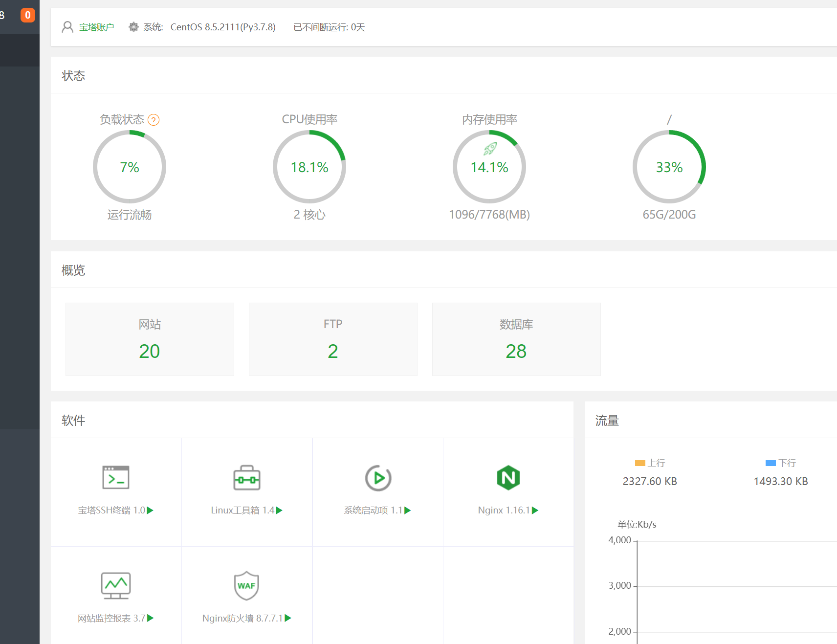The height and width of the screenshot is (644, 837).
Task: Click the 宝塔SSH终端 1.0 label
Action: (x=111, y=510)
